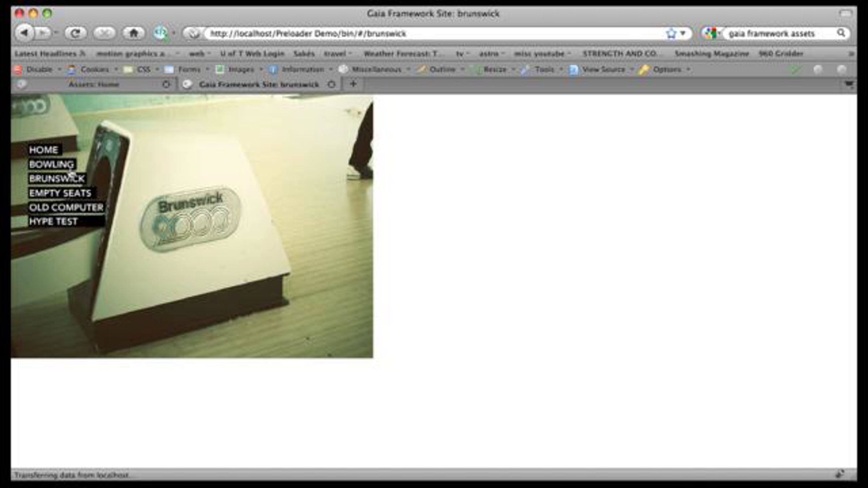This screenshot has height=488, width=868.
Task: Open the Images toolbar menu
Action: pos(241,69)
